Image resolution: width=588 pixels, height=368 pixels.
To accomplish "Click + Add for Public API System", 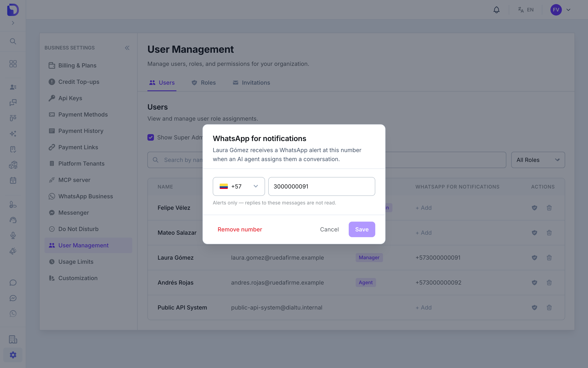I will pos(423,308).
